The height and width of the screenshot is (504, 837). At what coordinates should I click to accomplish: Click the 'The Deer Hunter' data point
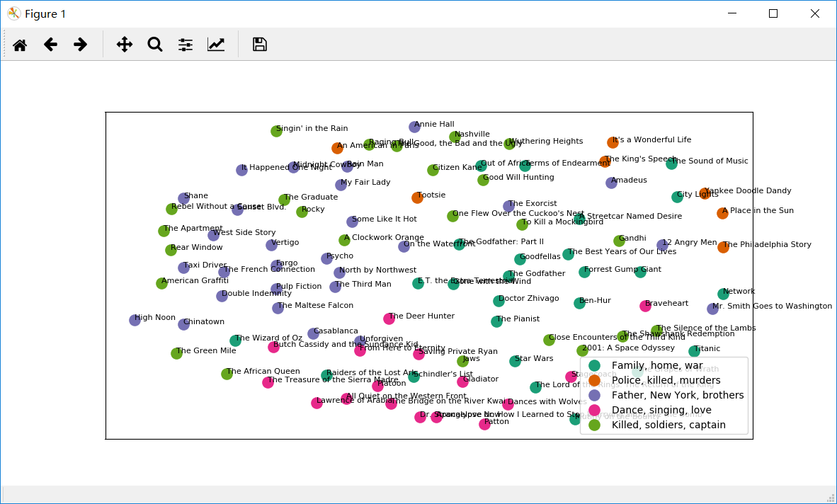pyautogui.click(x=389, y=319)
